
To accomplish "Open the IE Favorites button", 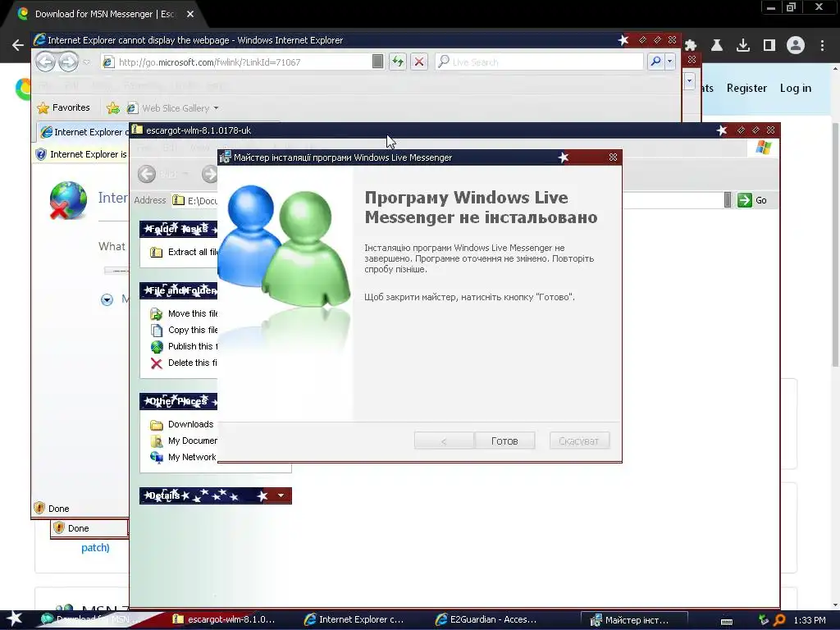I will (63, 107).
